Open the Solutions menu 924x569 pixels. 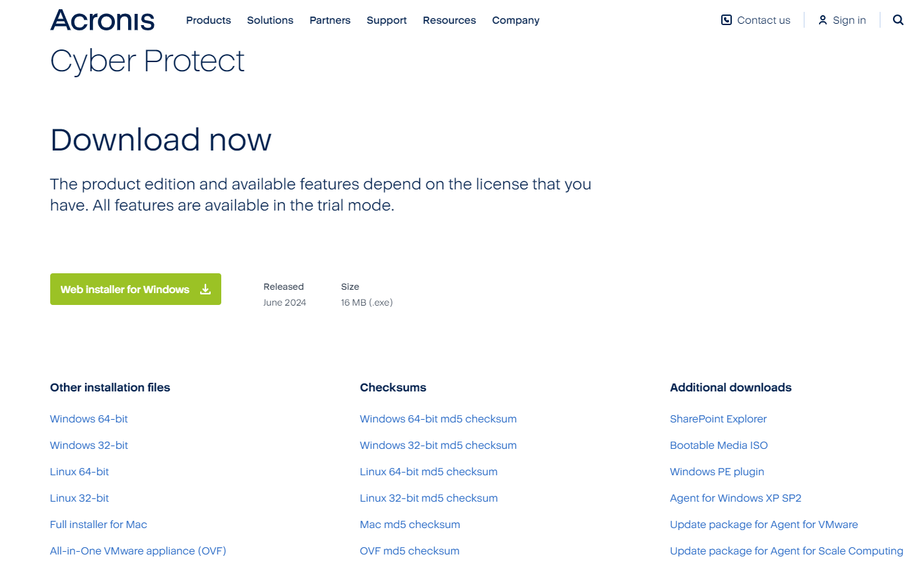tap(270, 20)
